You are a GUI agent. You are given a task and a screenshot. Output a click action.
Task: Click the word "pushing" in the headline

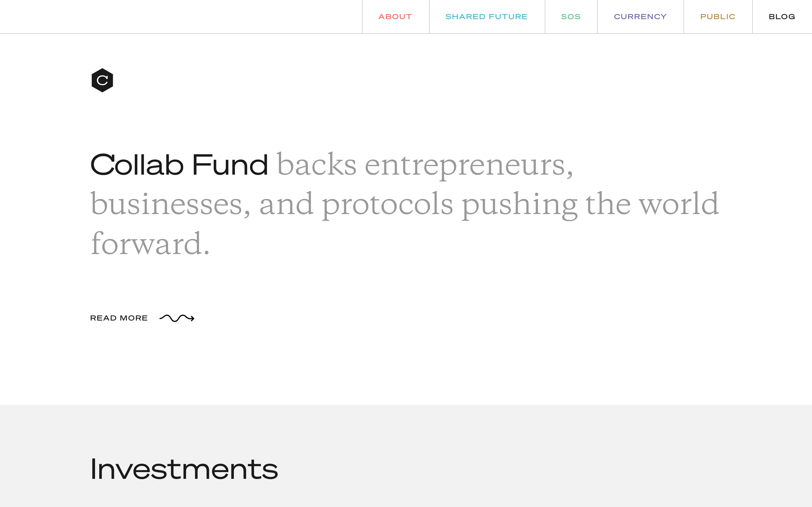(x=519, y=204)
